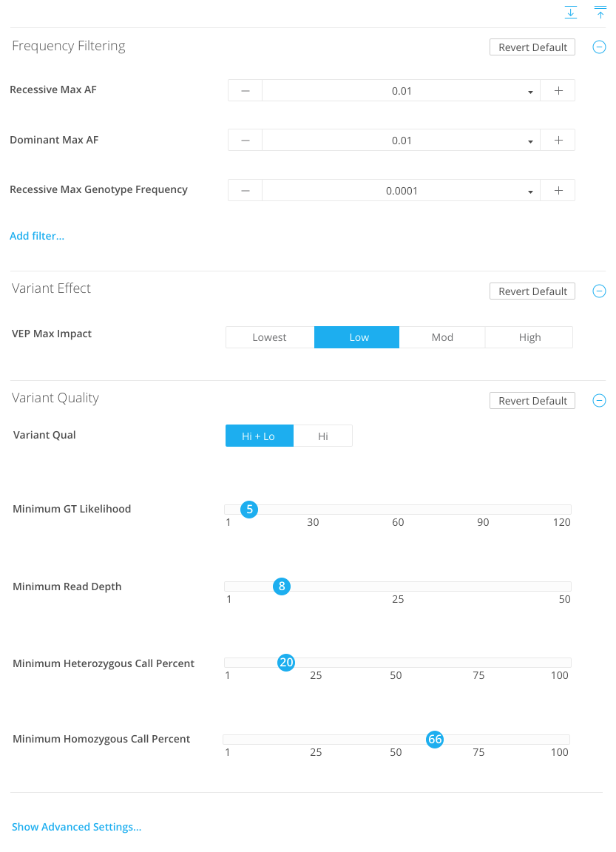The width and height of the screenshot is (616, 852).
Task: Open Recessive Max Genotype Frequency dropdown
Action: (x=530, y=192)
